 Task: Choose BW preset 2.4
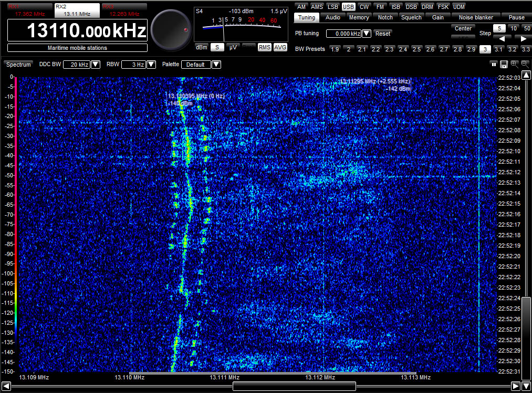tap(403, 49)
